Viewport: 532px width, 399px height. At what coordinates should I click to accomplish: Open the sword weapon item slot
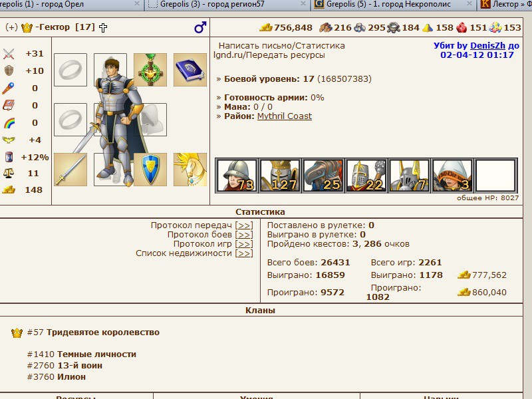coord(70,170)
